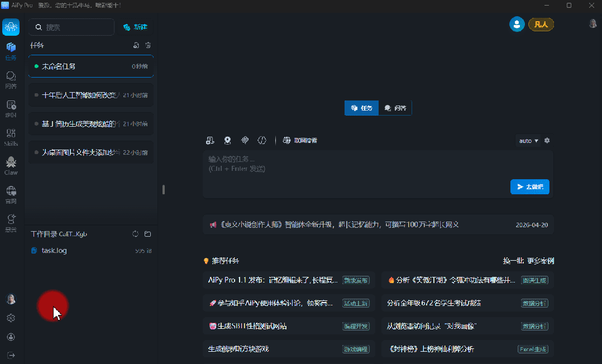Viewport: 602px width, 364px height.
Task: Click 更多案例 more cases link
Action: pos(541,261)
